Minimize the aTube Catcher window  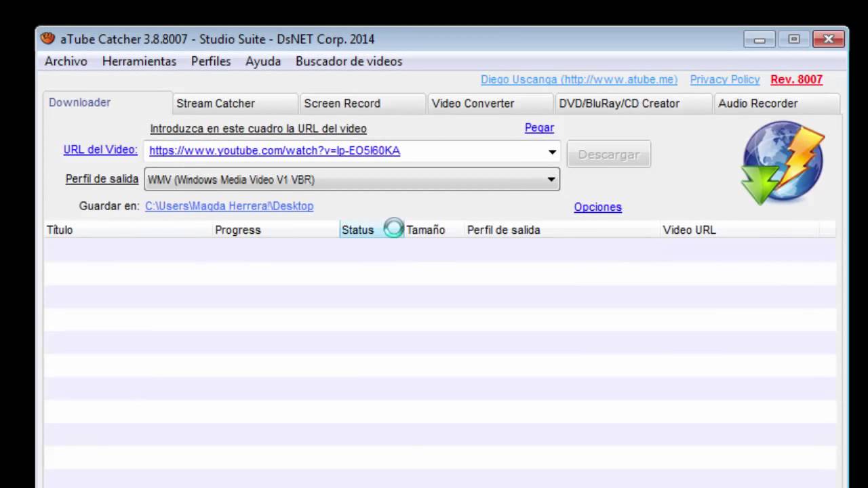759,39
